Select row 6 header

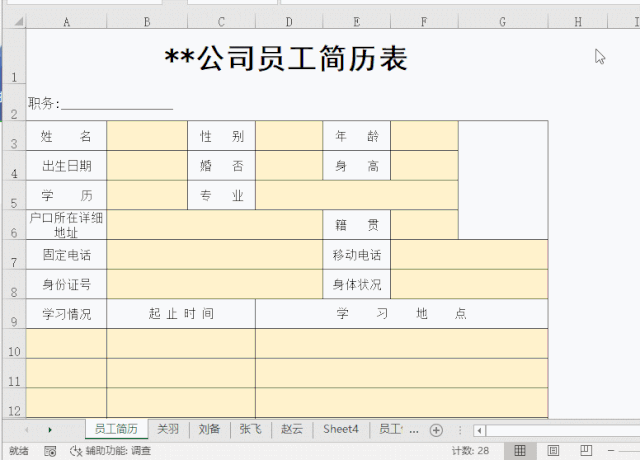tap(14, 225)
